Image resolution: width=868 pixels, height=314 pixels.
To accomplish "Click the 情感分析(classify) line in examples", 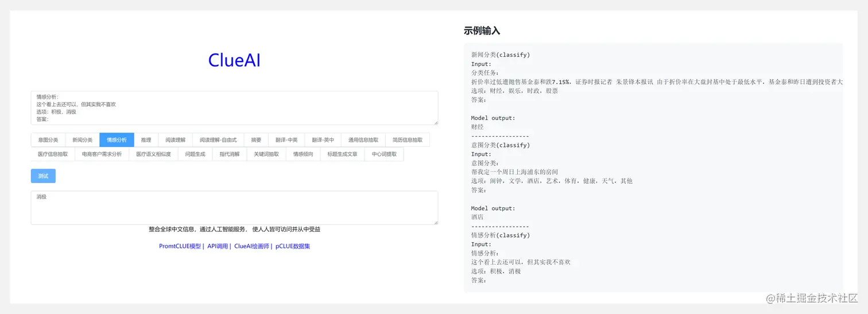I will pos(501,235).
